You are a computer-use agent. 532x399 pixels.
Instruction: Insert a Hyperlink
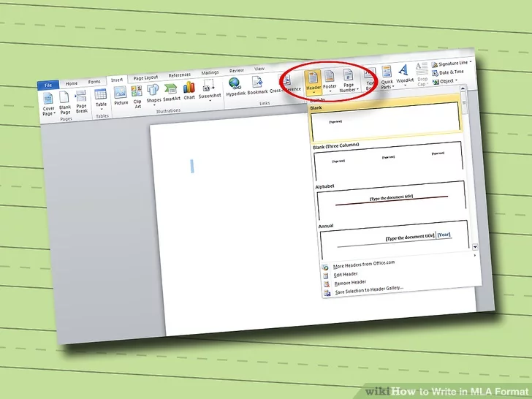[235, 87]
